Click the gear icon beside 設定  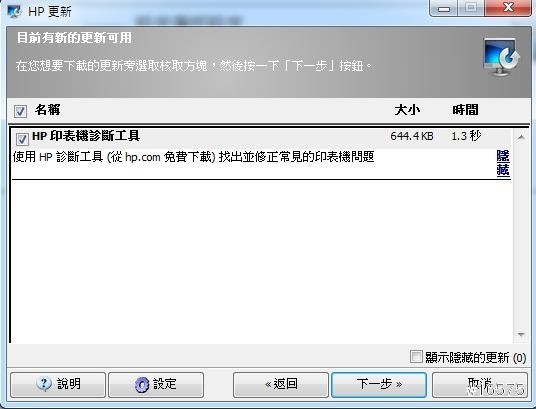(142, 384)
